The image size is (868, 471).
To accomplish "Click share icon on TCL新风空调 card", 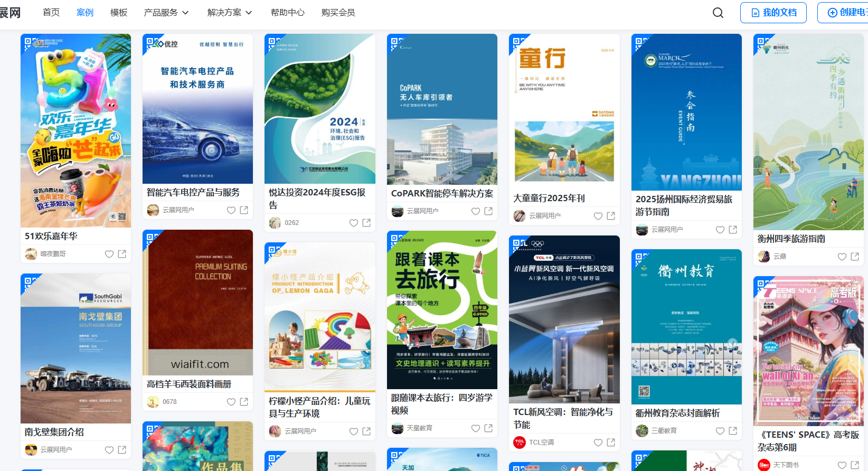I will [611, 442].
